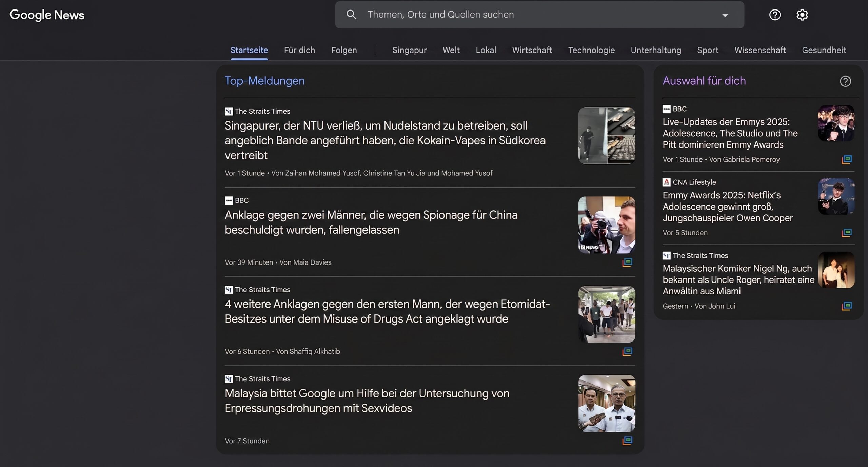Select the Sport tab

[x=708, y=50]
